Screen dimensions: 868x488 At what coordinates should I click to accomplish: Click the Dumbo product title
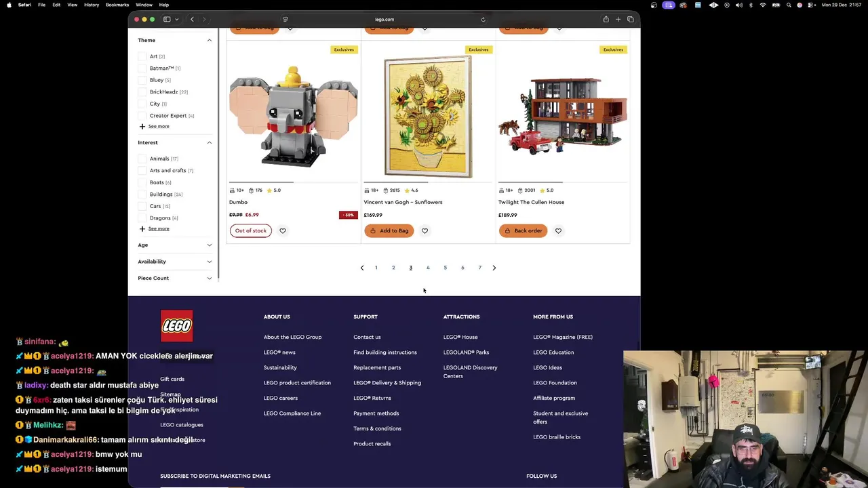(x=238, y=202)
